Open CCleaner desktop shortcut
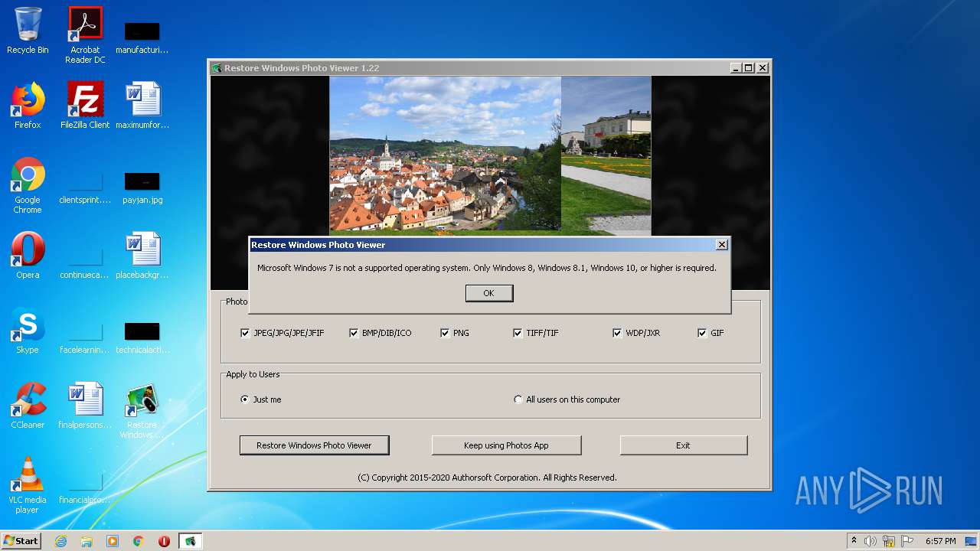The image size is (980, 551). 28,406
